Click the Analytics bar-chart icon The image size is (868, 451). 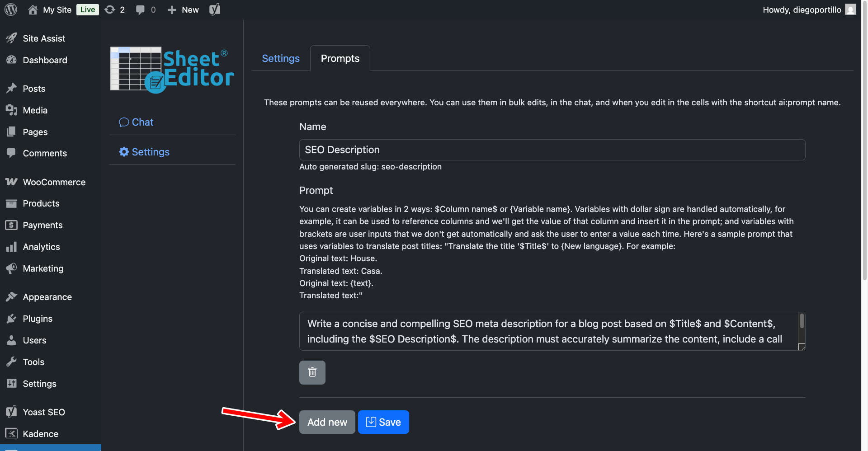[12, 247]
